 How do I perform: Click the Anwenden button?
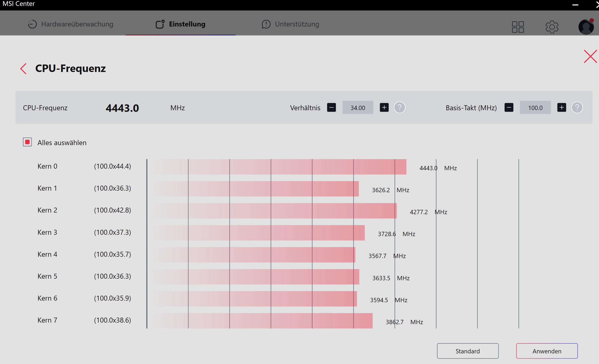click(x=547, y=351)
